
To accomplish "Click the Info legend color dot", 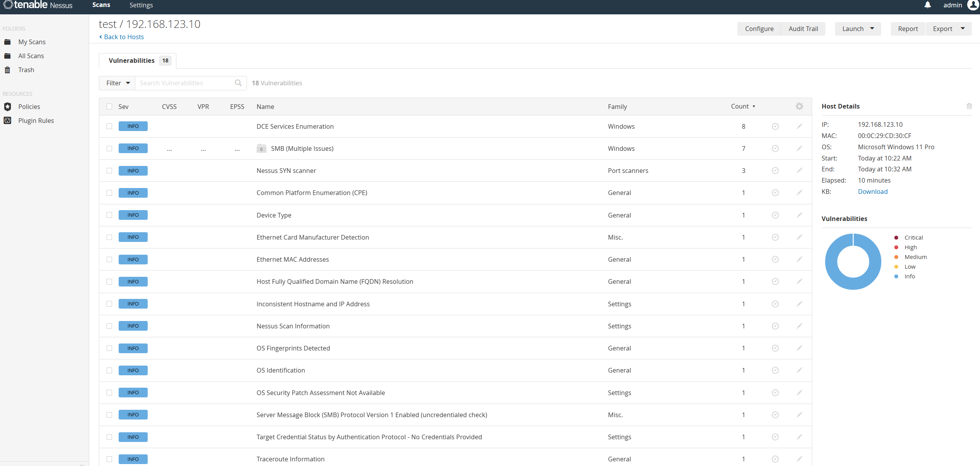I will click(x=896, y=276).
